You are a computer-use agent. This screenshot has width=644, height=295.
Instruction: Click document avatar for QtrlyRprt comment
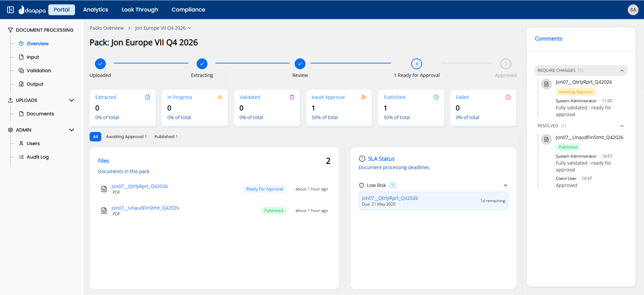tap(546, 84)
